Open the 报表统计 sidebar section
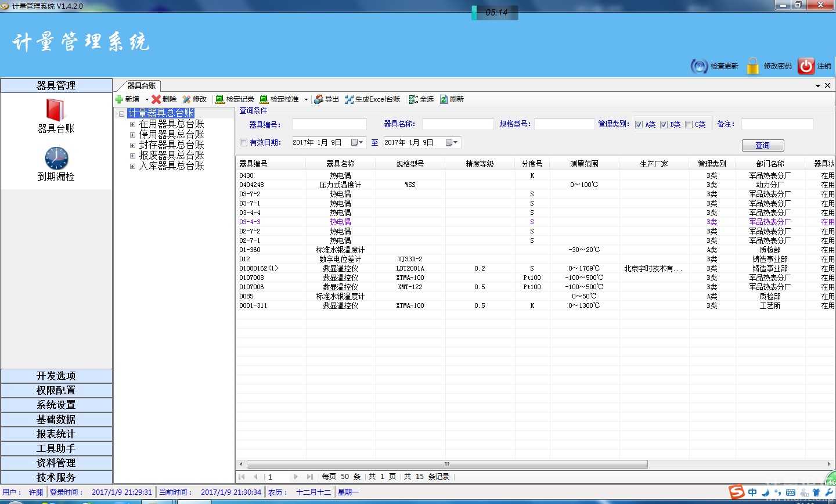Screen dimensions: 836x504 56,434
